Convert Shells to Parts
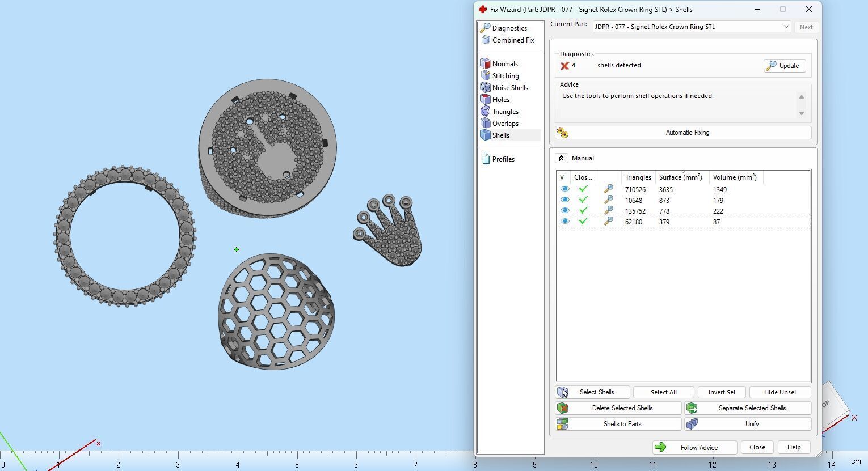868x471 pixels. pyautogui.click(x=618, y=424)
